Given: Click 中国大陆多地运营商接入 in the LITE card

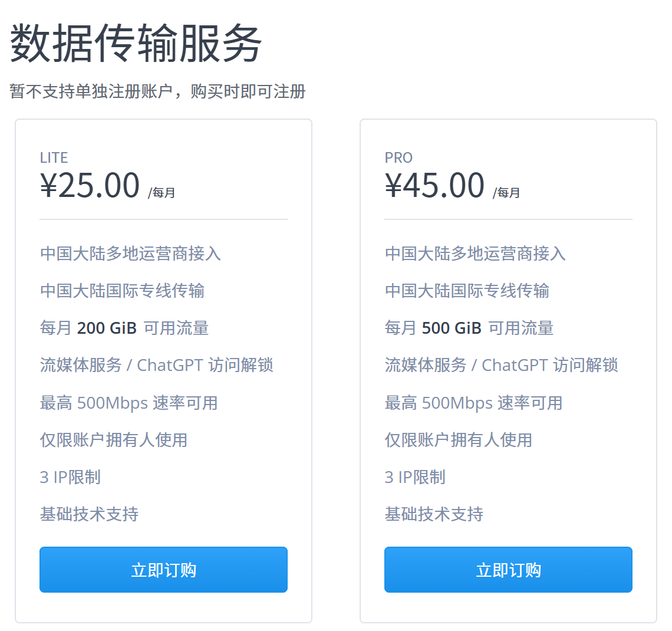Looking at the screenshot, I should click(130, 254).
